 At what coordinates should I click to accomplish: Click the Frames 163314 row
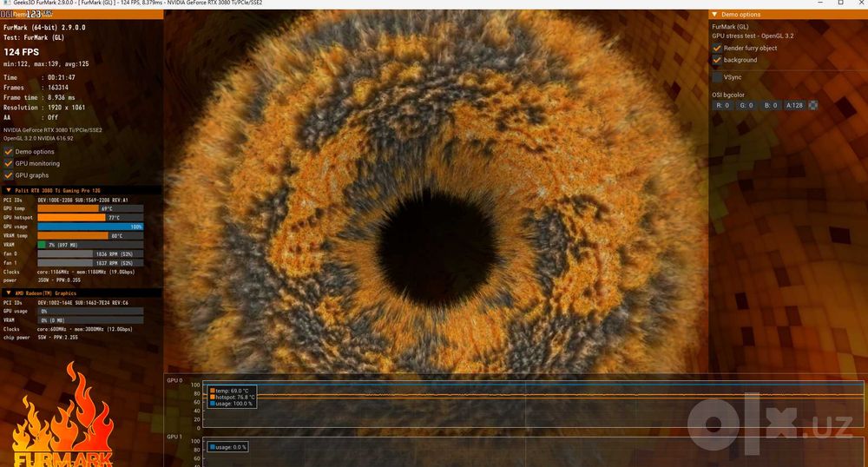[36, 88]
